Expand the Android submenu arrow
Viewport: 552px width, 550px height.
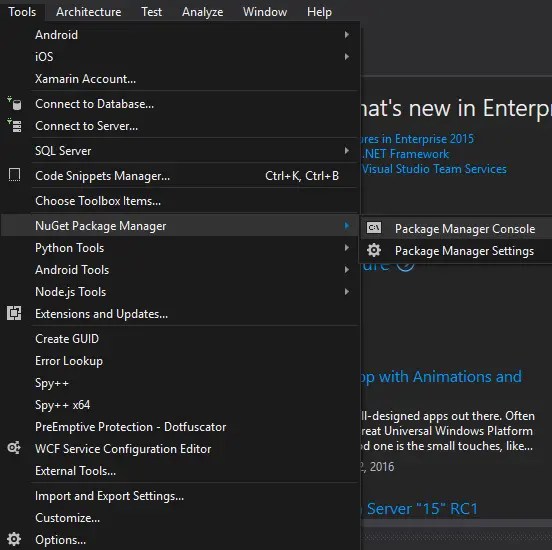(x=347, y=35)
